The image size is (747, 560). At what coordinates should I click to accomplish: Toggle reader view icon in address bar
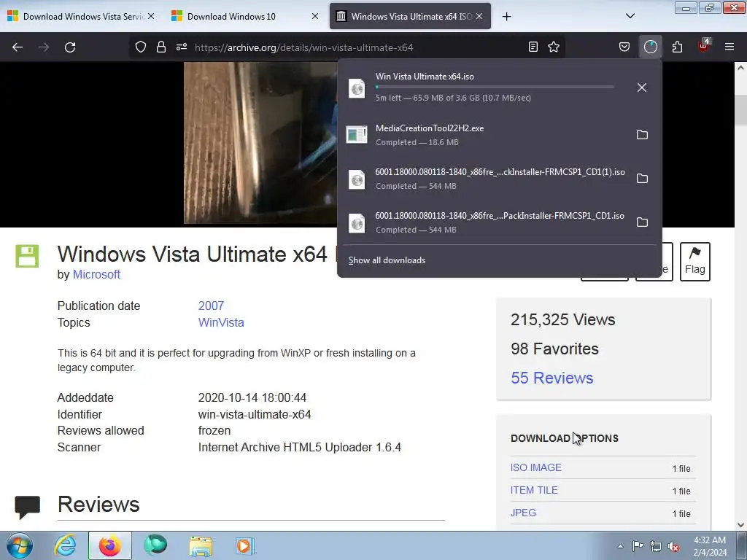coord(533,47)
